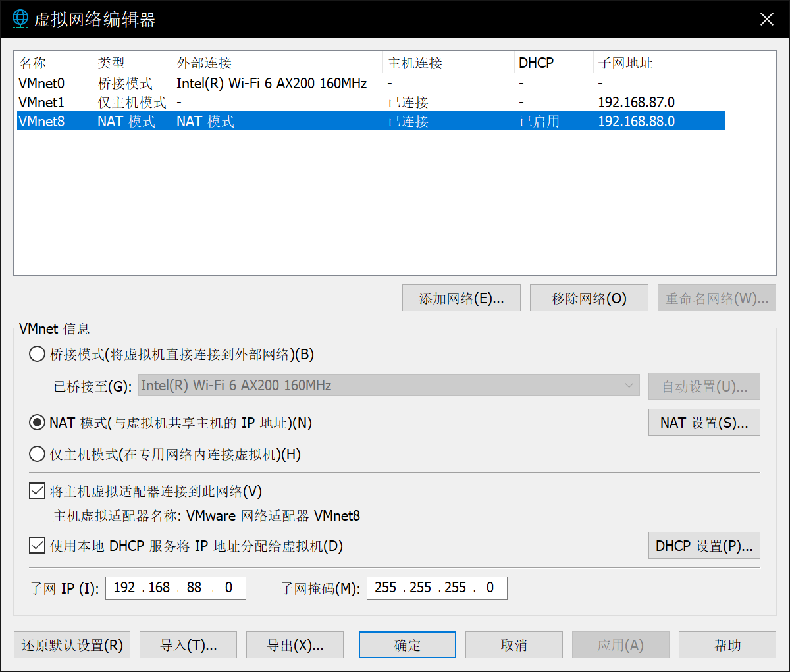Toggle 将主机虚拟适配器连接到此网络 checkbox
Screen dimensions: 790x672
coord(38,491)
